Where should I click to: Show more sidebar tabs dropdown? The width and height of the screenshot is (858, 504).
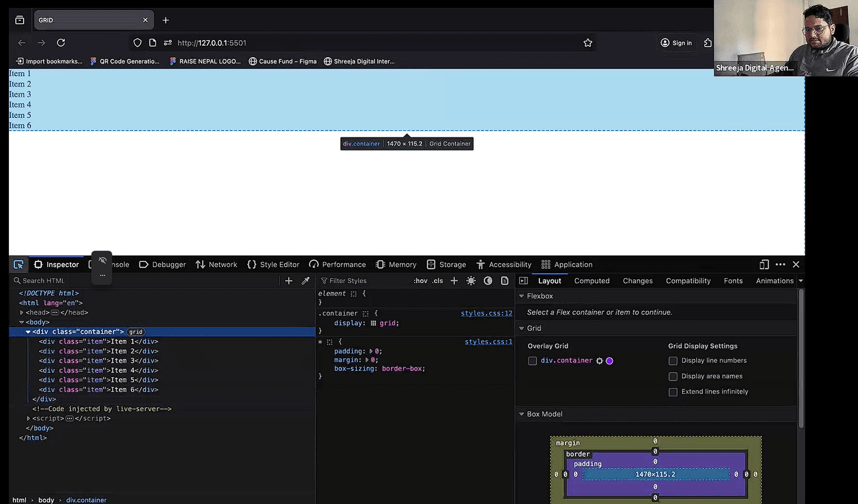800,281
